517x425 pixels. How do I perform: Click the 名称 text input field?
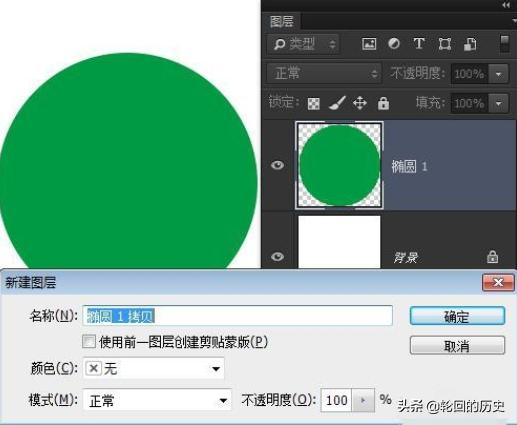pos(238,315)
